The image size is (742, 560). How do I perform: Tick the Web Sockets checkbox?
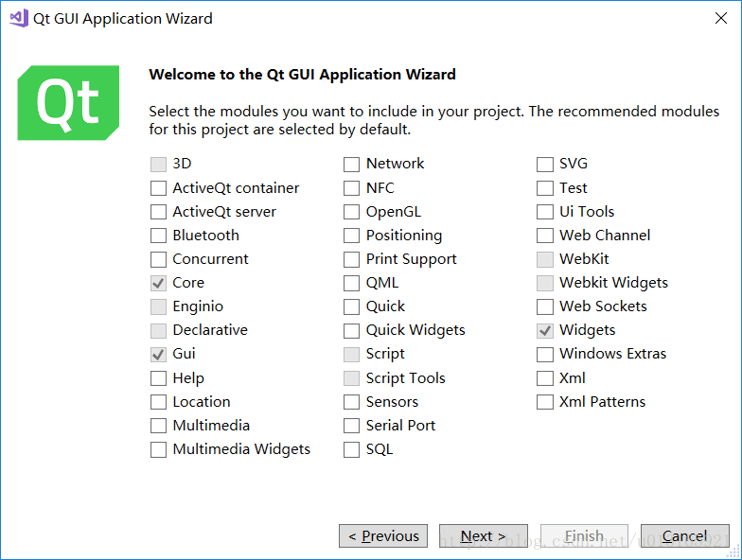pyautogui.click(x=544, y=306)
